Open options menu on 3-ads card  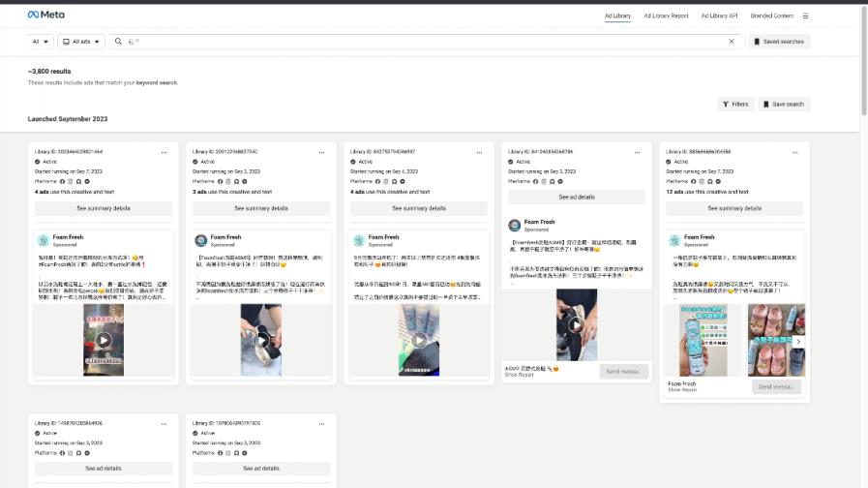[x=321, y=152]
